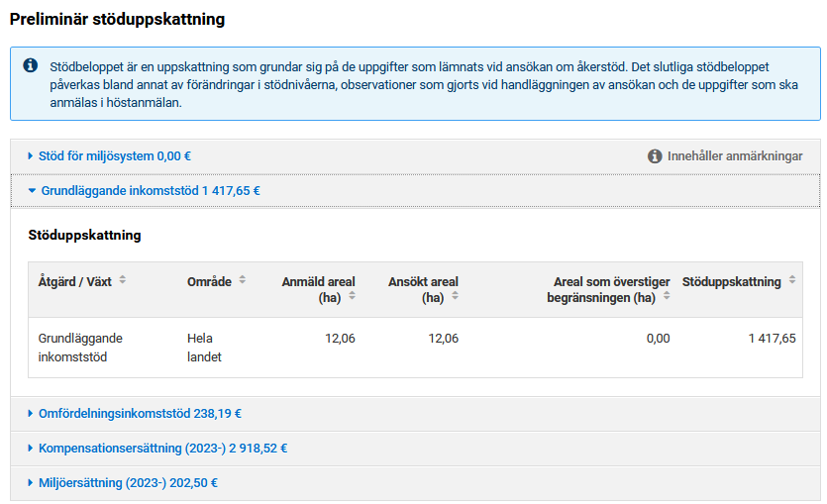Sort by Anmäld areal column arrows

352,296
